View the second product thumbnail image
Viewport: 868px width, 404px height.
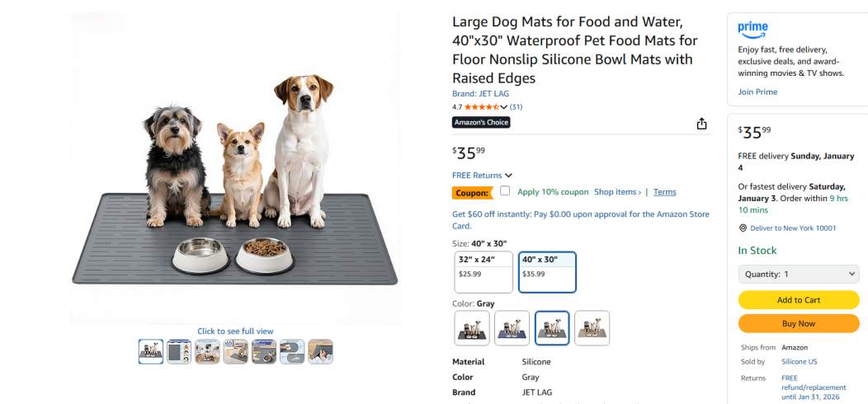[179, 352]
